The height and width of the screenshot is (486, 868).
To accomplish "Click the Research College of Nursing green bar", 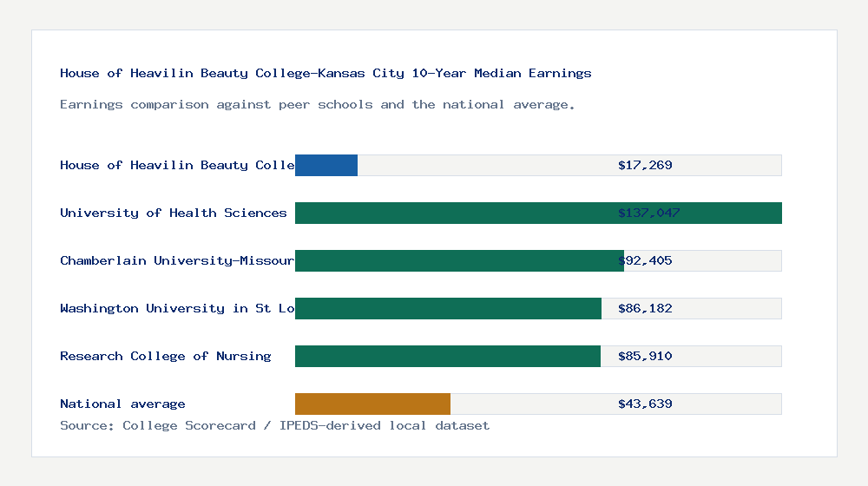I will 447,356.
